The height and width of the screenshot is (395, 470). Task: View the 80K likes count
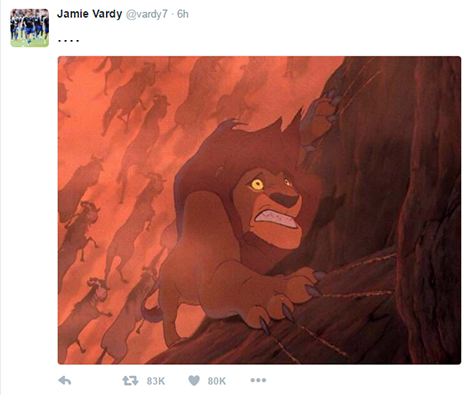coord(217,381)
